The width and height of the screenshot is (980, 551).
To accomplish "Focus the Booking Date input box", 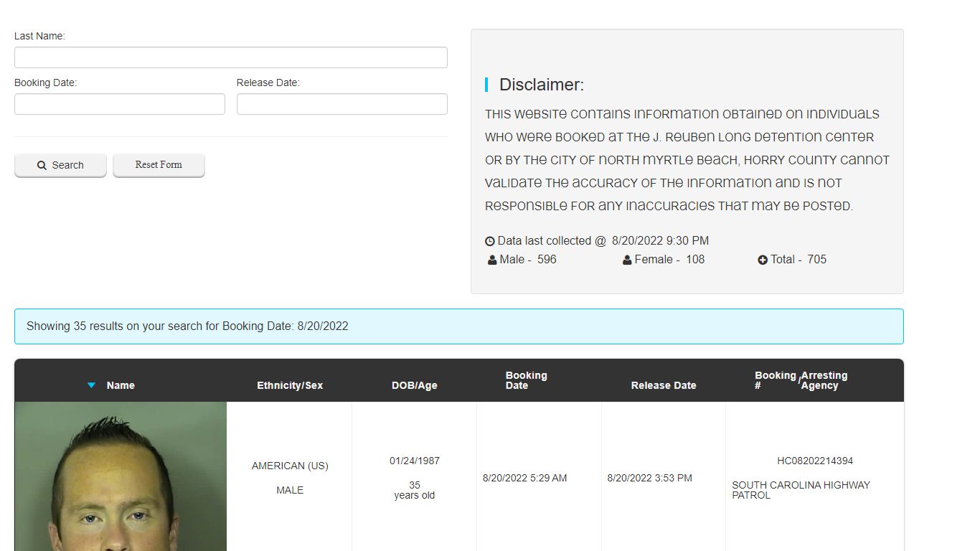I will [119, 104].
